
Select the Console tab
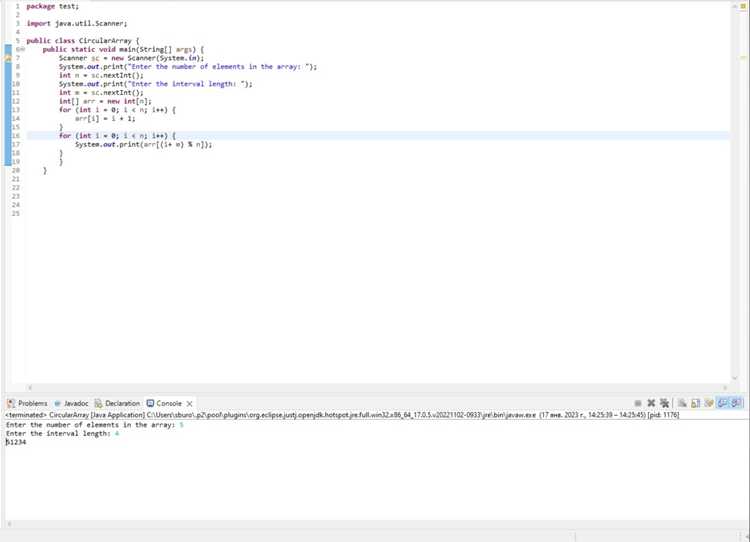pyautogui.click(x=164, y=403)
